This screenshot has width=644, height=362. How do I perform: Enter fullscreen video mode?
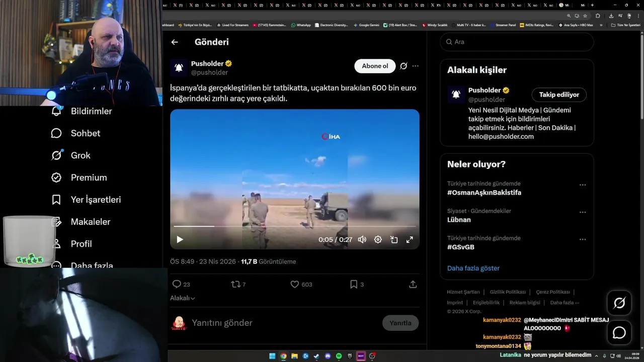coord(410,240)
